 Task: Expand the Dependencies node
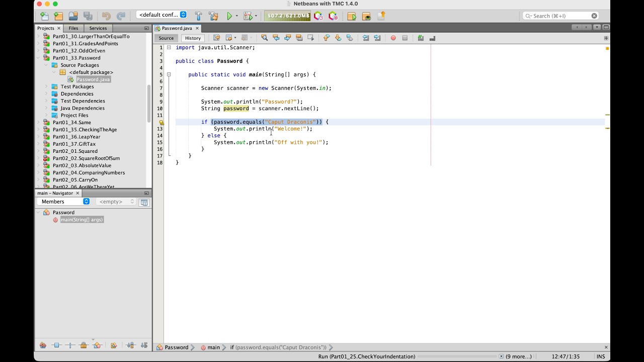pos(46,94)
